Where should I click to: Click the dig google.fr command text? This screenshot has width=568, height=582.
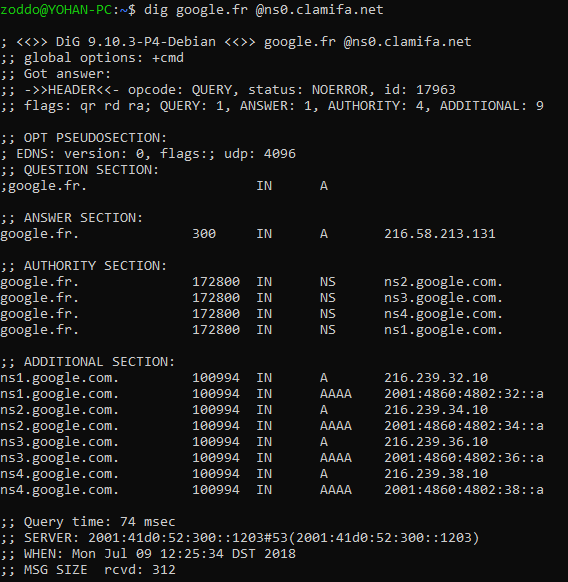pos(196,10)
